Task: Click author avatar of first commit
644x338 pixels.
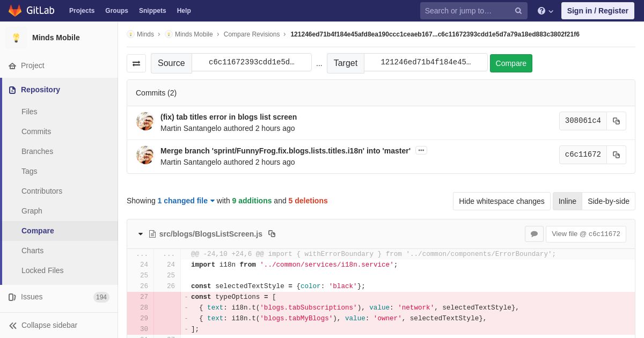Action: pyautogui.click(x=145, y=121)
